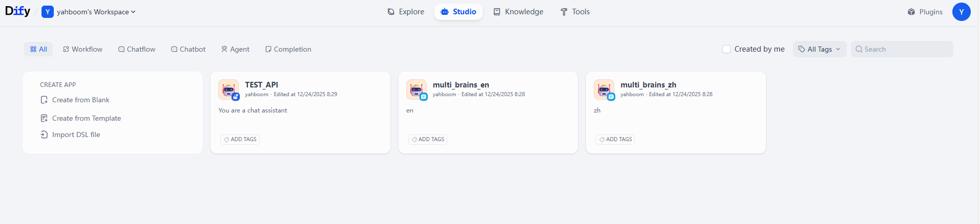Choose Create from Blank

click(75, 100)
